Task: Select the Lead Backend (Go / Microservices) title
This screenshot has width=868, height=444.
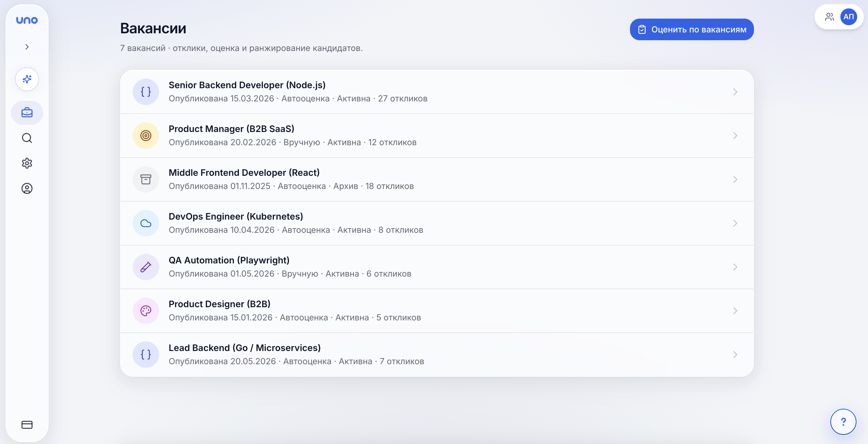Action: coord(245,348)
